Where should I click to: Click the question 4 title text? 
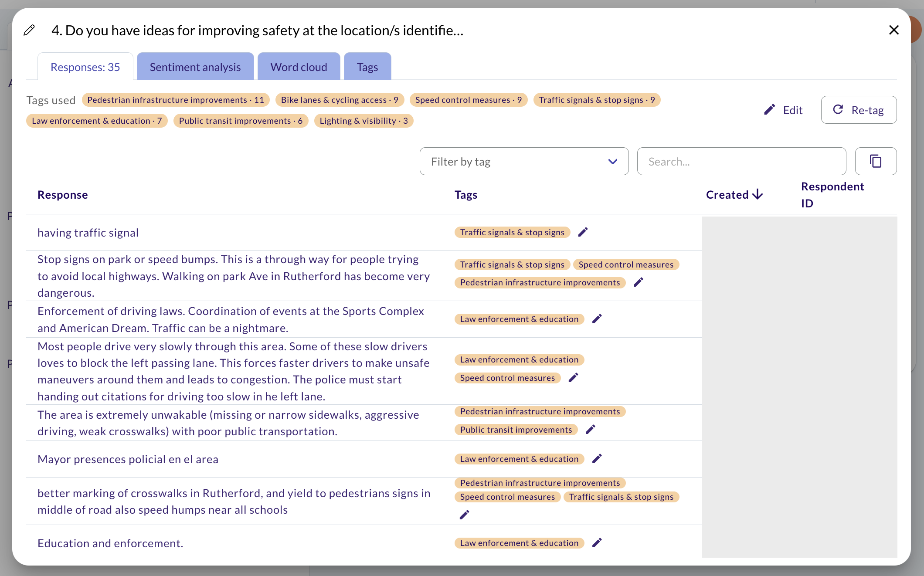click(258, 30)
